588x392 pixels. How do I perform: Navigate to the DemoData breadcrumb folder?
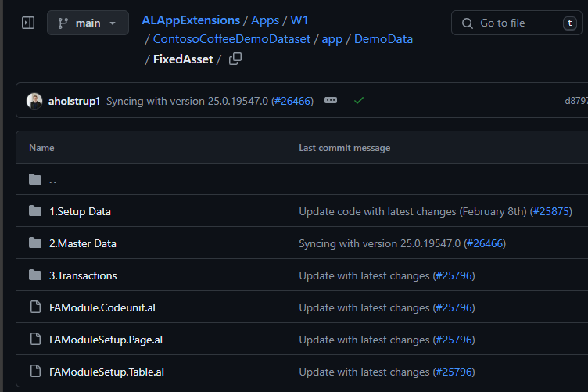click(383, 39)
